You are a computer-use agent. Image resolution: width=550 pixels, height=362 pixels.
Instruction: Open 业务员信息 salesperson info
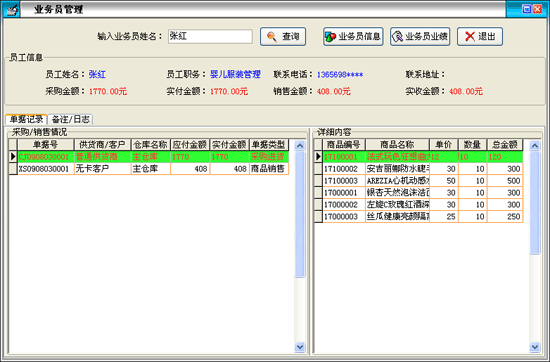coord(353,36)
